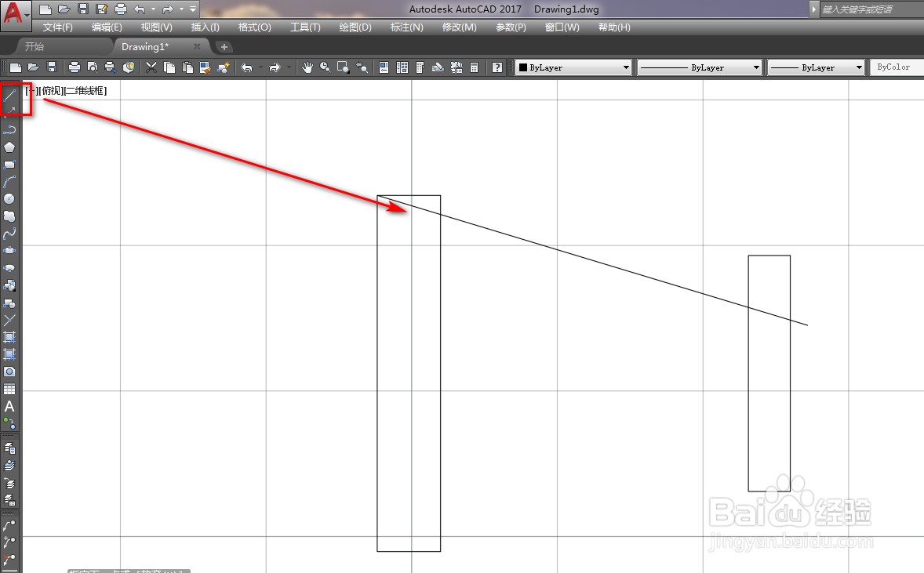
Task: Select the Gradient fill tool
Action: 9,354
